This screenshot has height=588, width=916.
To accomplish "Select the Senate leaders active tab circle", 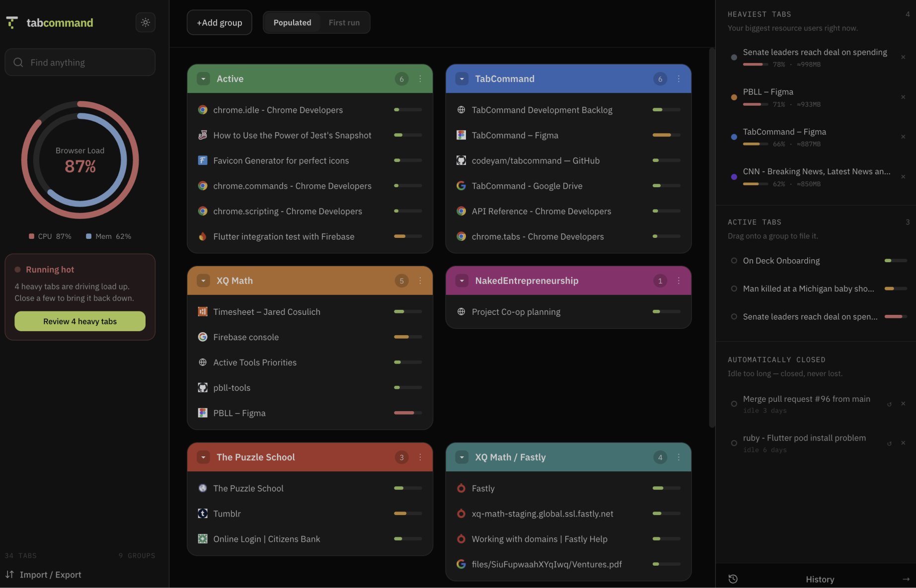I will [734, 316].
